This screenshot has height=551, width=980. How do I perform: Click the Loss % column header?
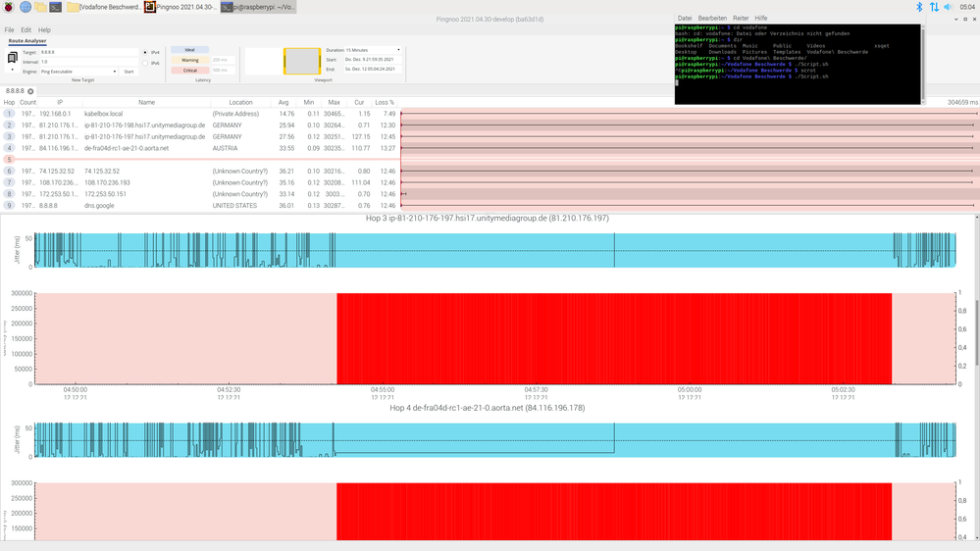385,102
